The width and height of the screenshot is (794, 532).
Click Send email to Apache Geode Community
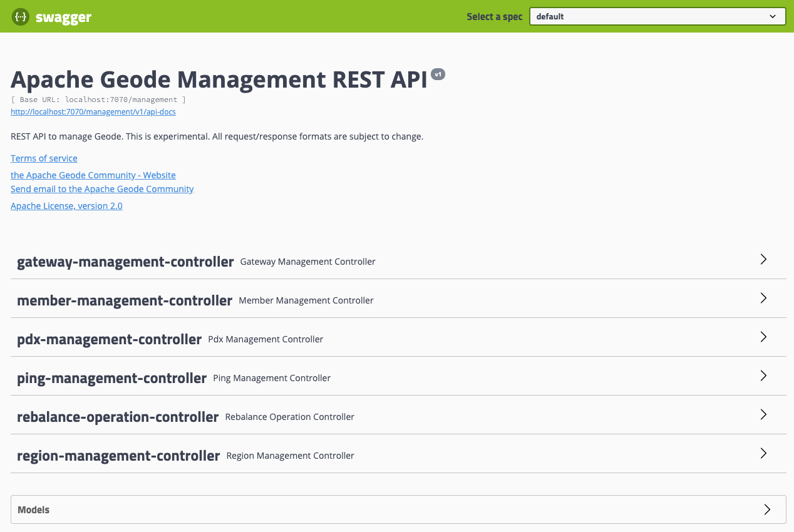102,189
